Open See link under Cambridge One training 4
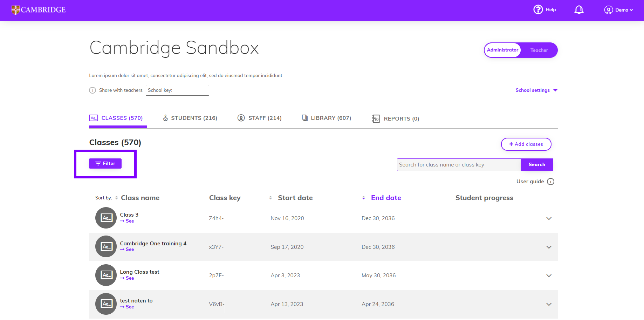This screenshot has height=320, width=644. 127,250
